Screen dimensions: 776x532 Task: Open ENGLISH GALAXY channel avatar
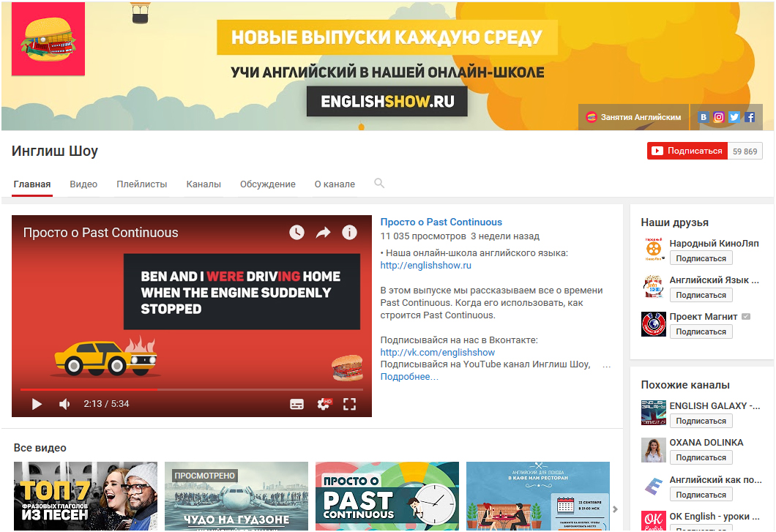pos(653,413)
